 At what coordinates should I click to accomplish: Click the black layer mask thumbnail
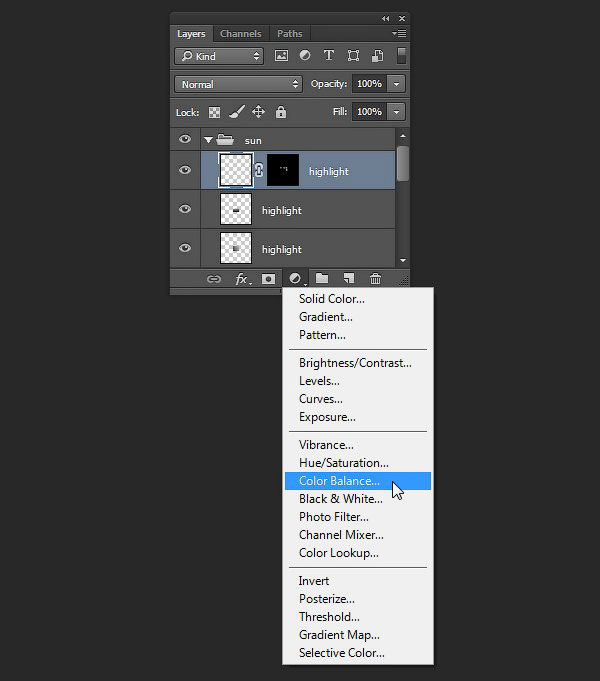click(x=283, y=170)
